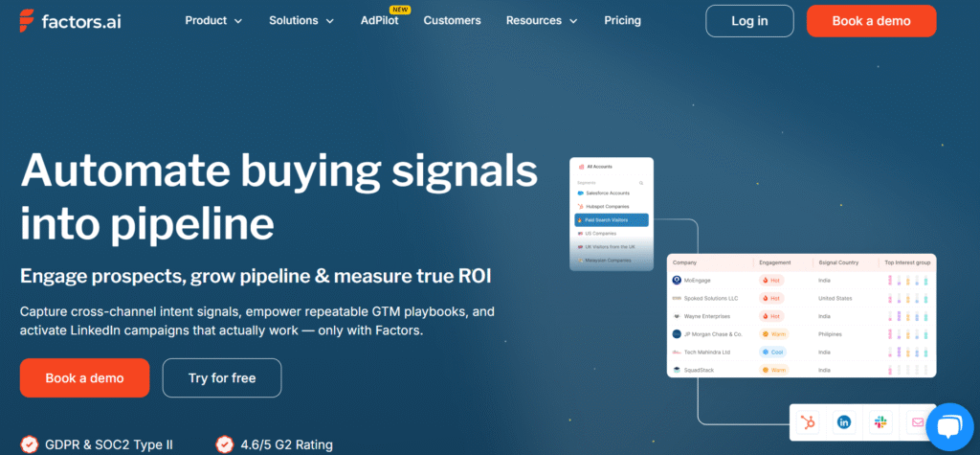The image size is (980, 455).
Task: Click the pink email envelope icon tile
Action: (x=917, y=422)
